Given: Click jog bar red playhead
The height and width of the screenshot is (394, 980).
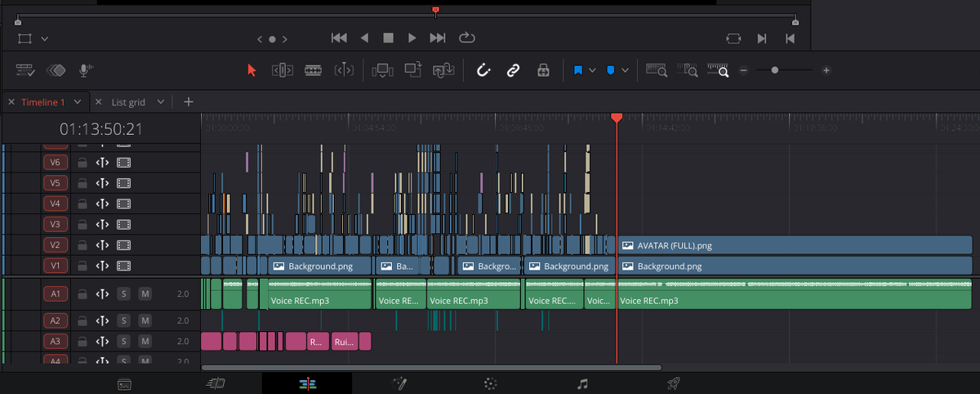Looking at the screenshot, I should [x=435, y=11].
